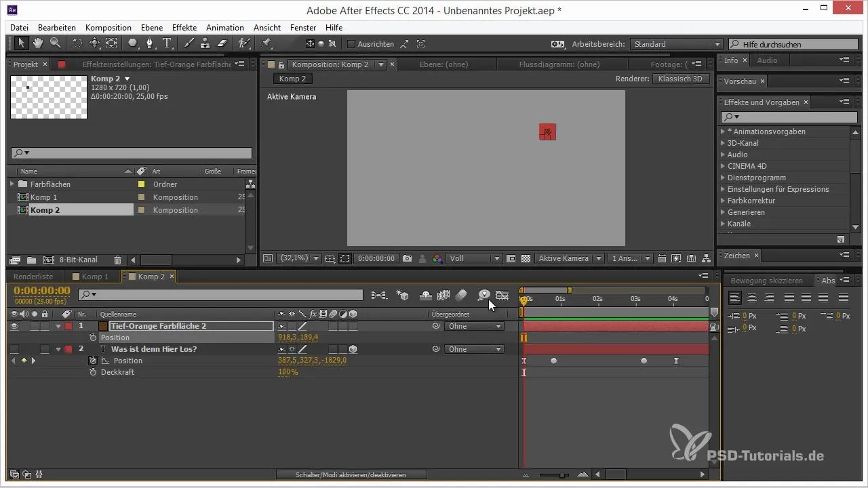This screenshot has height=488, width=868.
Task: Select the Brush tool
Action: pos(189,43)
